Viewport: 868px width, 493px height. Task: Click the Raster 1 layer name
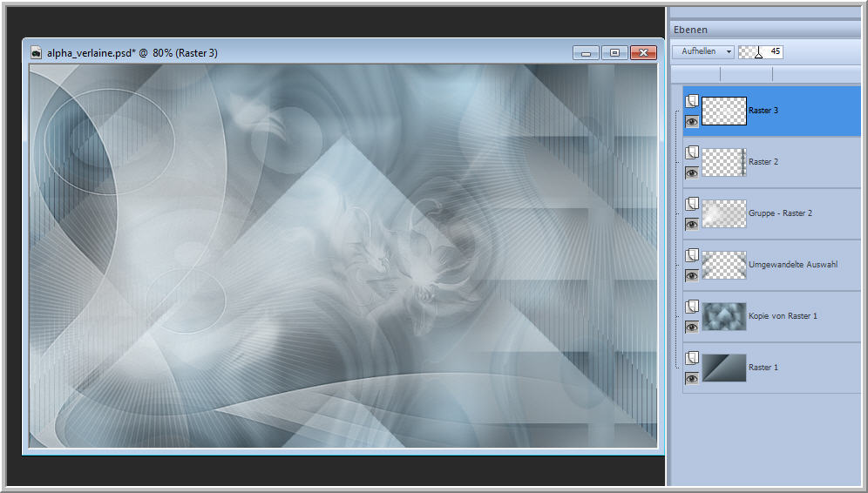pos(763,368)
